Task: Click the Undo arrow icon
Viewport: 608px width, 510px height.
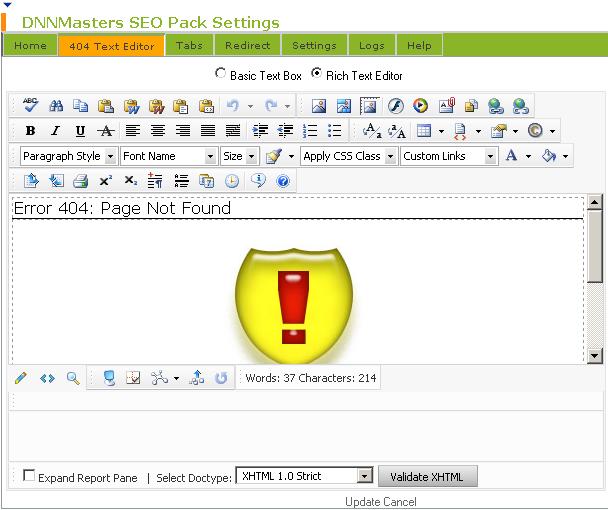Action: (233, 105)
